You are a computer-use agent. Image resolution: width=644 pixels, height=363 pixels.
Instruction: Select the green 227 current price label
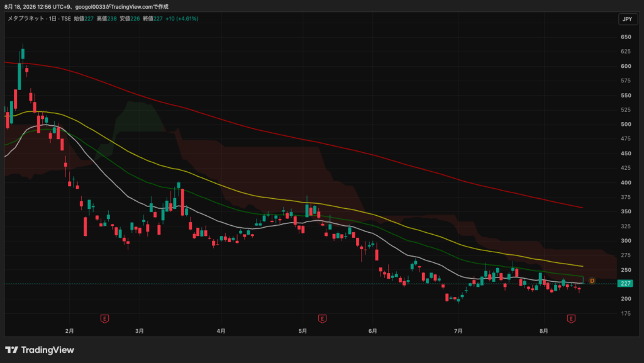(625, 283)
